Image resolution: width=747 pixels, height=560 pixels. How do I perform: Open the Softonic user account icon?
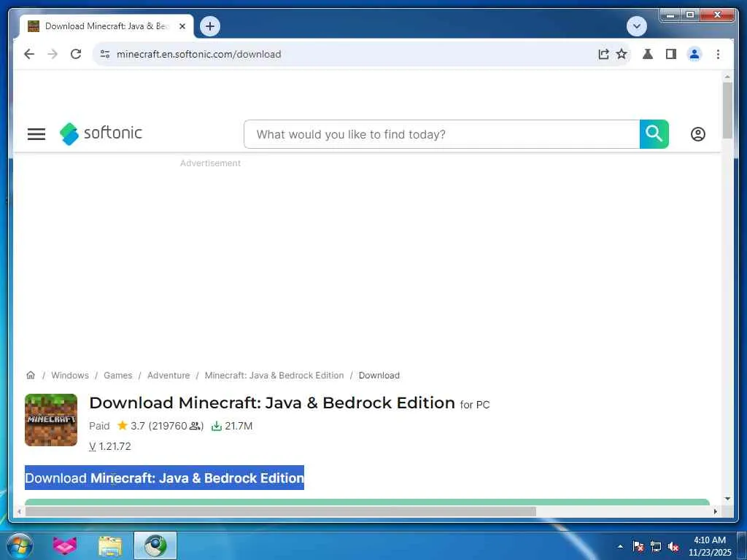[698, 134]
